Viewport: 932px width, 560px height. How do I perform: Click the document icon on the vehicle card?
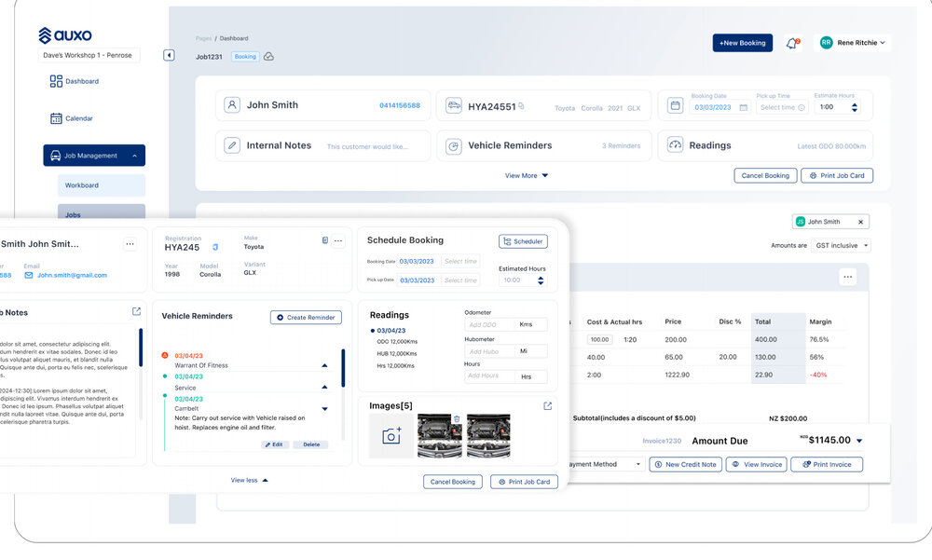tap(325, 240)
